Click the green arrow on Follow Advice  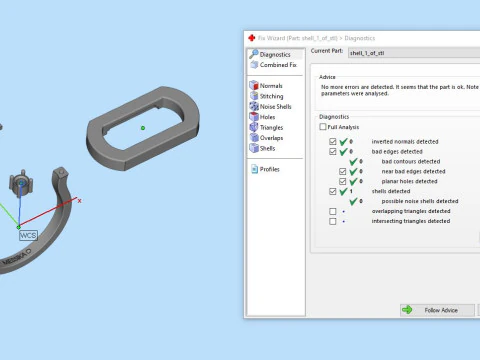(407, 310)
